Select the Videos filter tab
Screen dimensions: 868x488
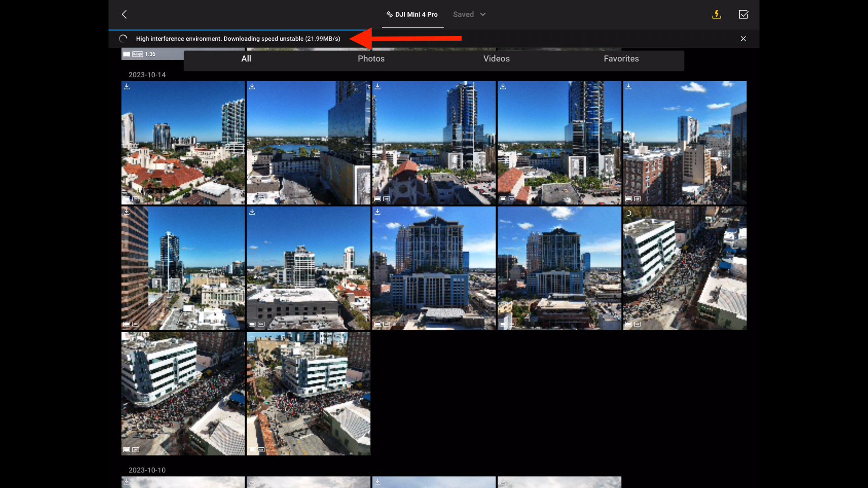496,59
